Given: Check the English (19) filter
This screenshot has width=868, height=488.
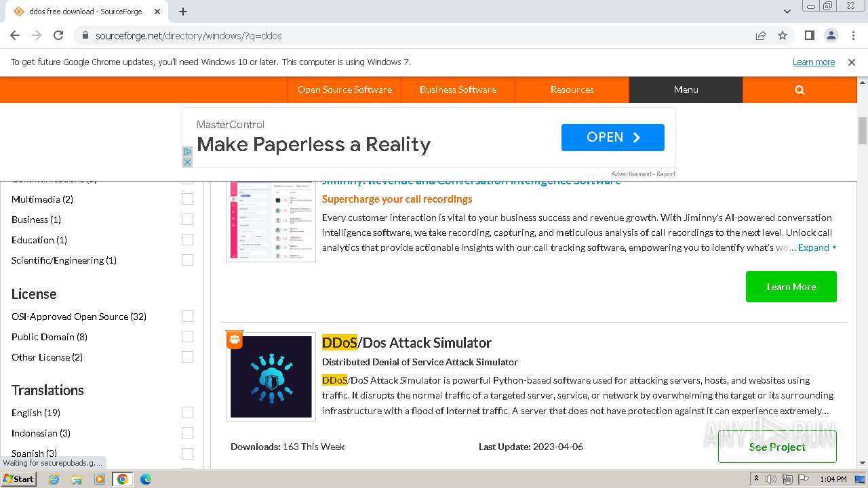Looking at the screenshot, I should click(x=187, y=413).
